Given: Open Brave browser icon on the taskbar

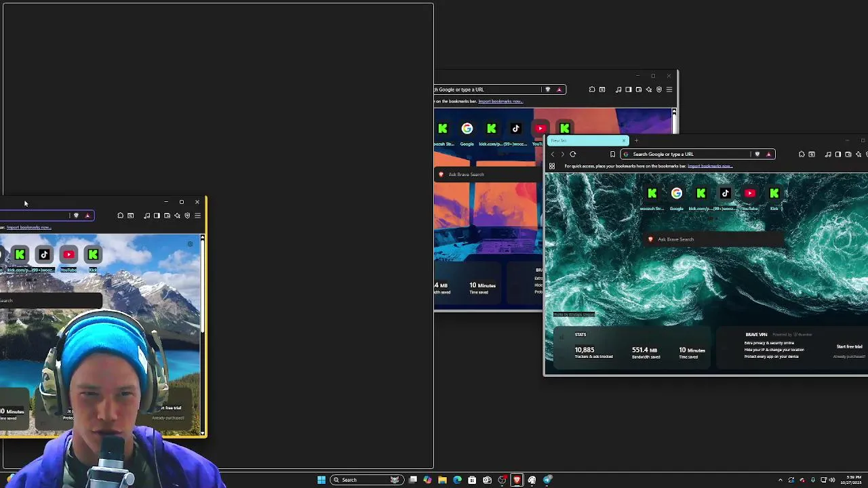Looking at the screenshot, I should [517, 480].
